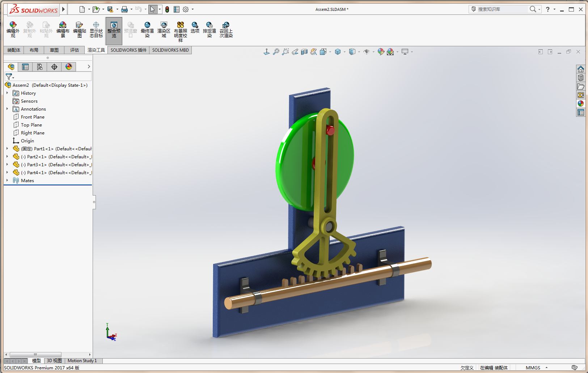Click the knowledge base search field
This screenshot has width=588, height=373.
click(502, 9)
